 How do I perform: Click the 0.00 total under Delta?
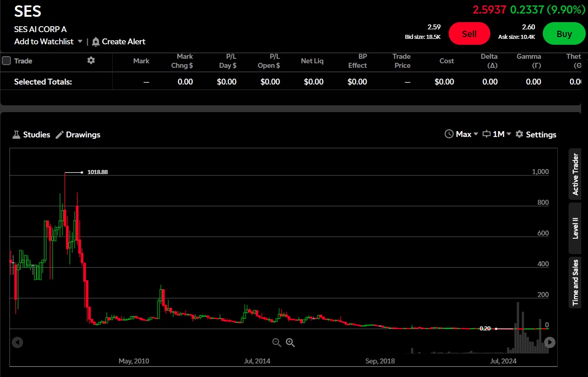pyautogui.click(x=490, y=82)
